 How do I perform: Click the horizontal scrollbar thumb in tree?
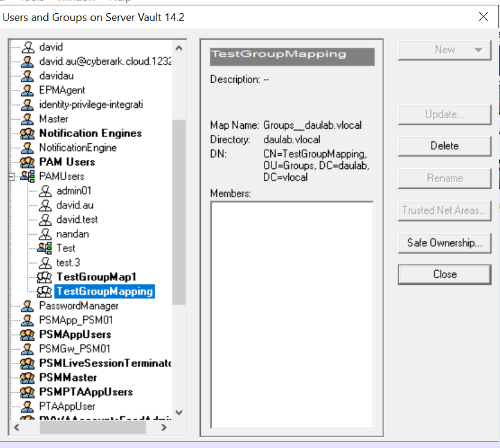pos(92,428)
